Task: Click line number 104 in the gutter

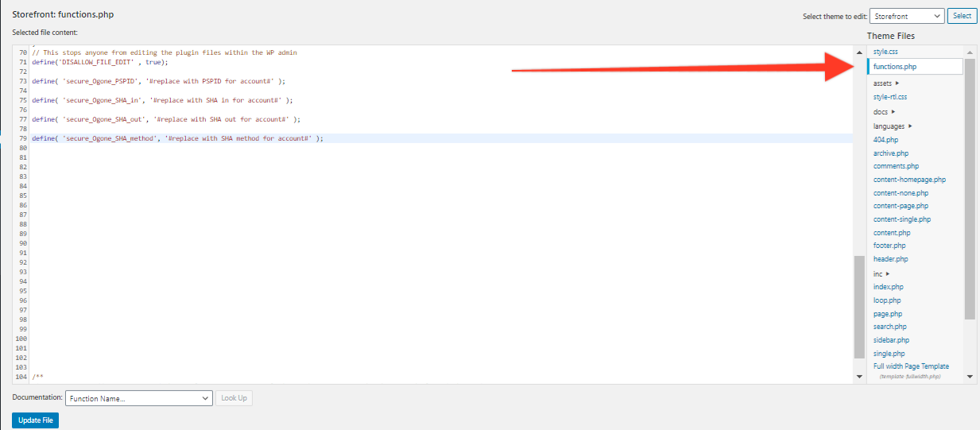Action: [21, 377]
